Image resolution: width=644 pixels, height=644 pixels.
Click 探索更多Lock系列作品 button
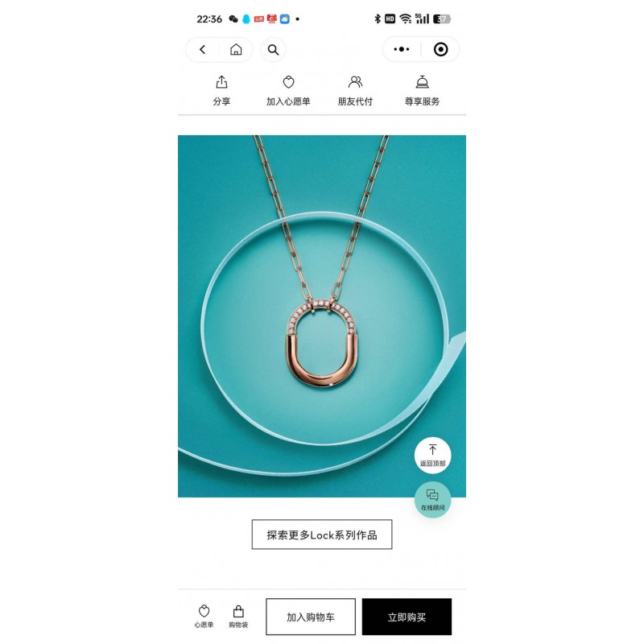(322, 535)
